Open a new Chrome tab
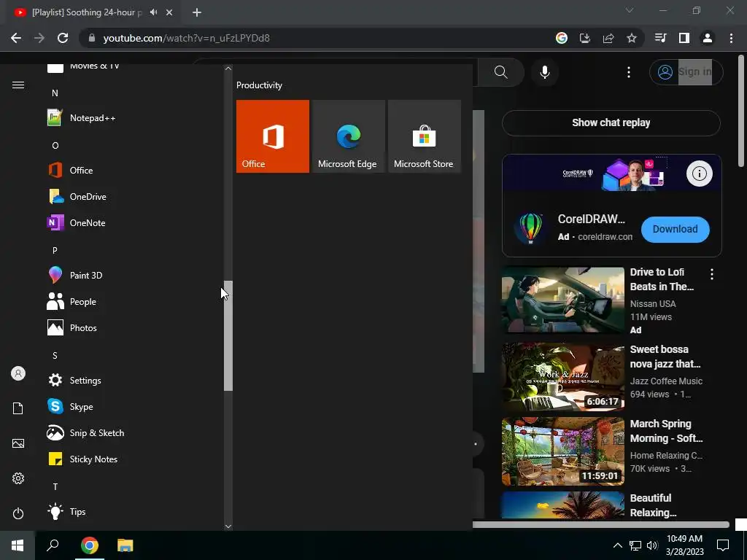 tap(197, 12)
